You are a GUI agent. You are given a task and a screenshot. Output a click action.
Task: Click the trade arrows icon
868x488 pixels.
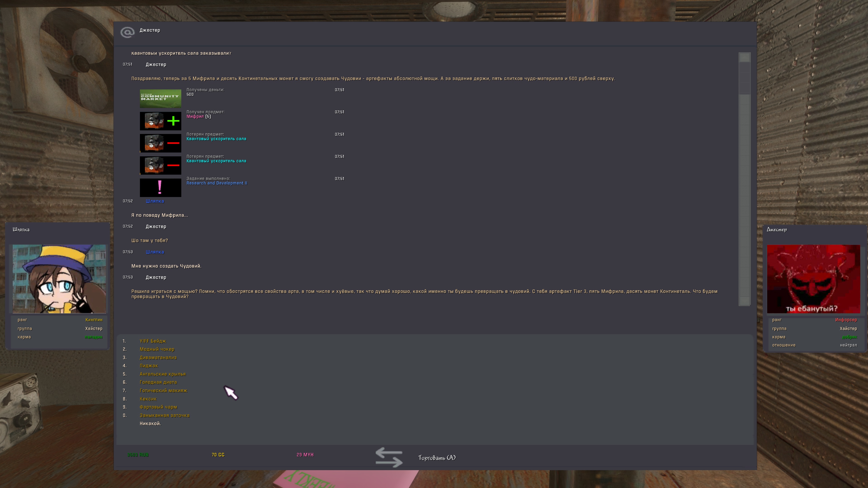pyautogui.click(x=389, y=457)
